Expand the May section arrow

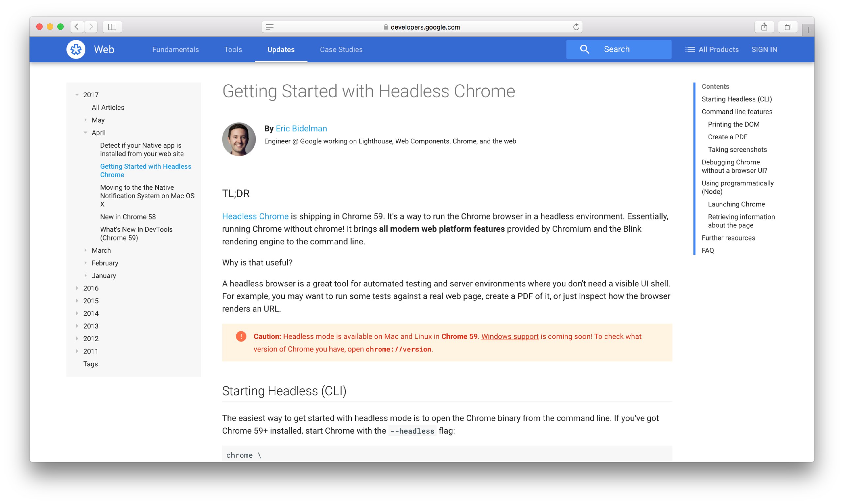pos(85,120)
